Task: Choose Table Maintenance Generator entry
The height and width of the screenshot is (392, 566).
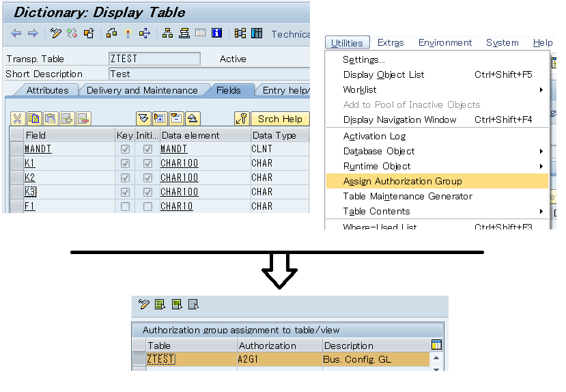Action: click(437, 197)
